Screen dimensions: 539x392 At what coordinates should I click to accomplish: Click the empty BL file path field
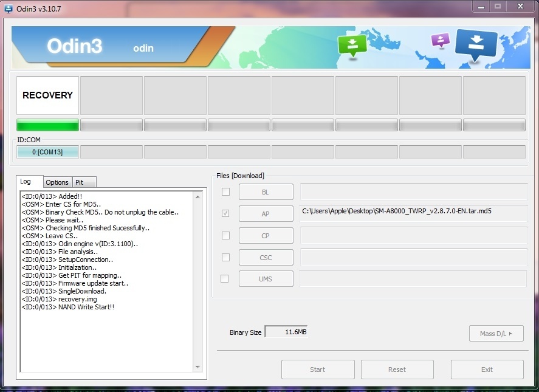click(414, 191)
